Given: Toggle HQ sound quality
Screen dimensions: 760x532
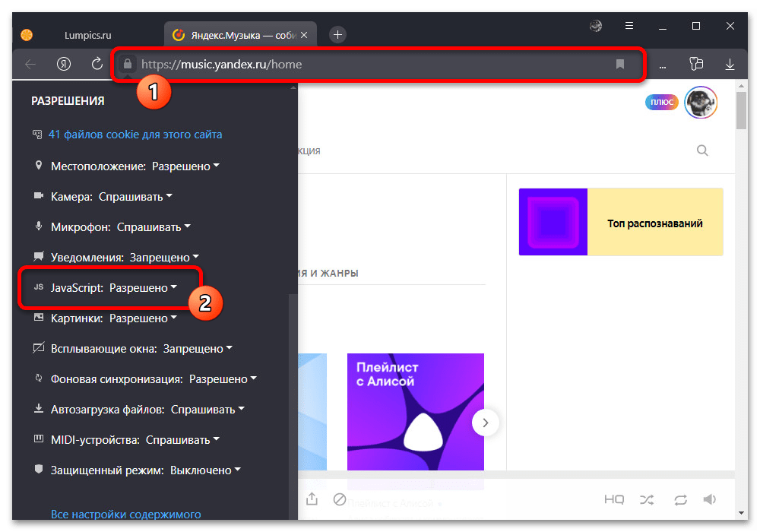Looking at the screenshot, I should pyautogui.click(x=614, y=499).
